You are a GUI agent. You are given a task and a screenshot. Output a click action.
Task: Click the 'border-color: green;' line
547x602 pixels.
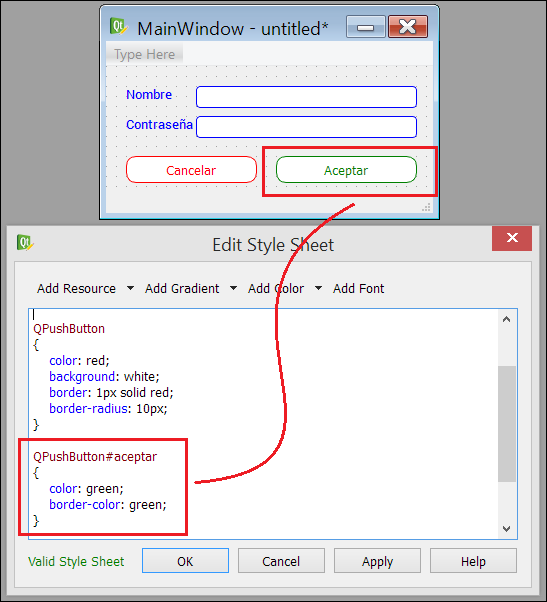pyautogui.click(x=108, y=504)
